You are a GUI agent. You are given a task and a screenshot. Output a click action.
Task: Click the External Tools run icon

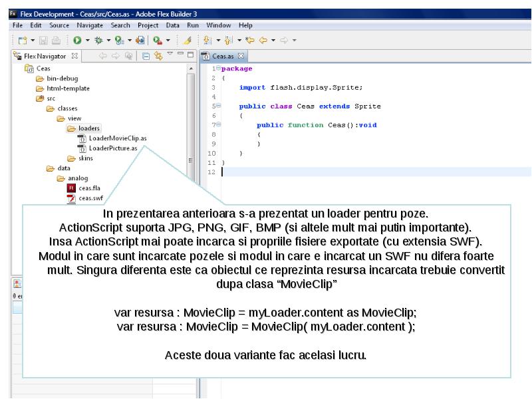click(158, 41)
